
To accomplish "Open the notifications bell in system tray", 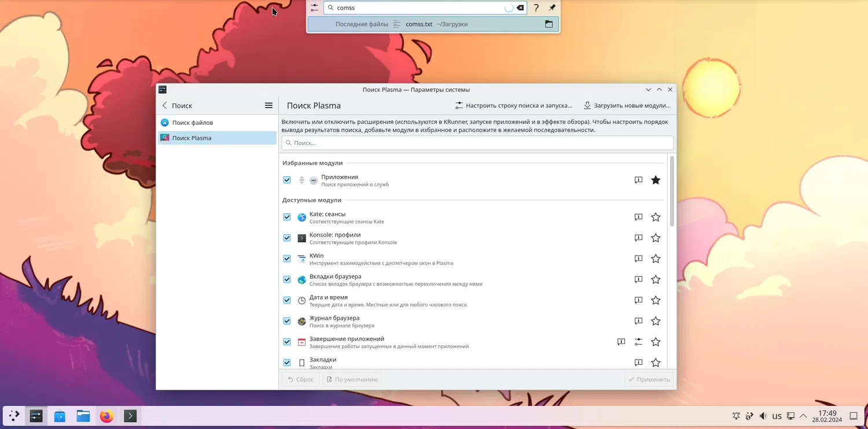I will [736, 416].
